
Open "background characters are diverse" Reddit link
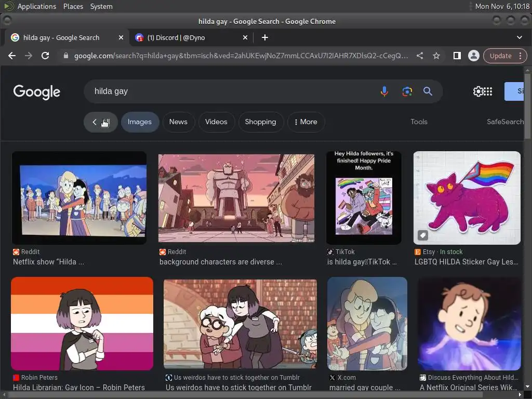[220, 262]
